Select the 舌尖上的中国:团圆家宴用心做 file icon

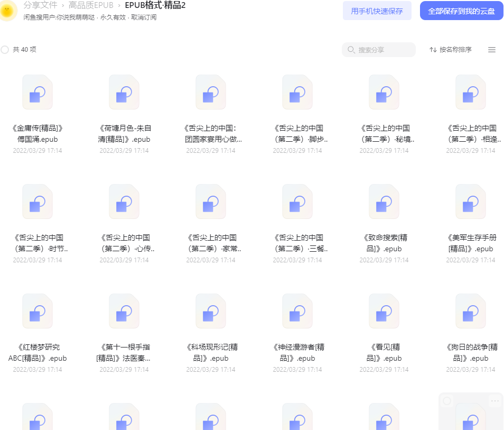211,93
